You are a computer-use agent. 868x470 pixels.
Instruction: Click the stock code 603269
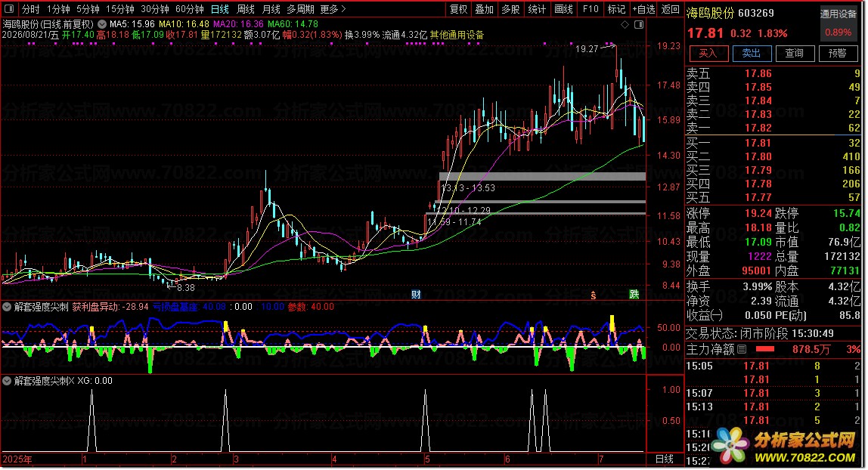click(x=756, y=13)
